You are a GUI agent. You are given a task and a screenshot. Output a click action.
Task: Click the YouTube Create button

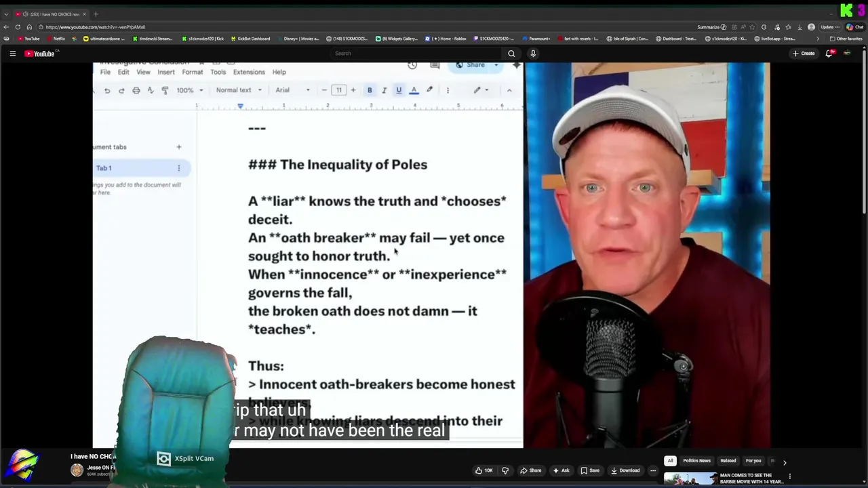pos(804,54)
